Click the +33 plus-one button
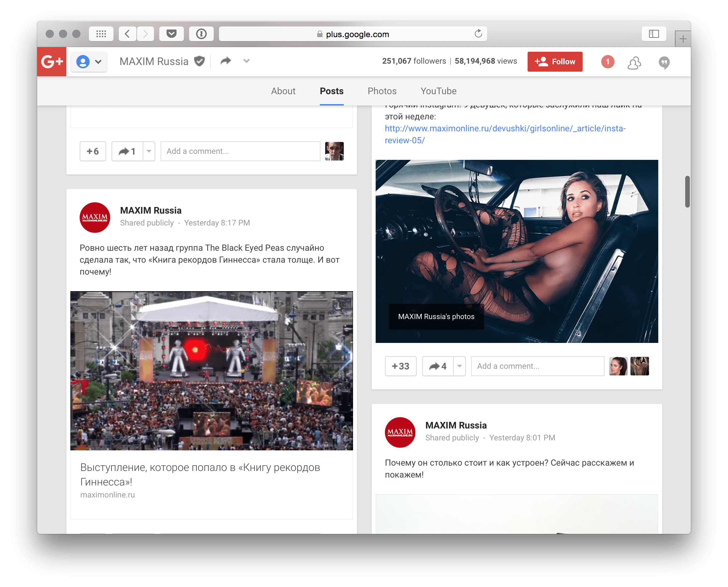Screen dimensions: 728x587 [x=400, y=366]
